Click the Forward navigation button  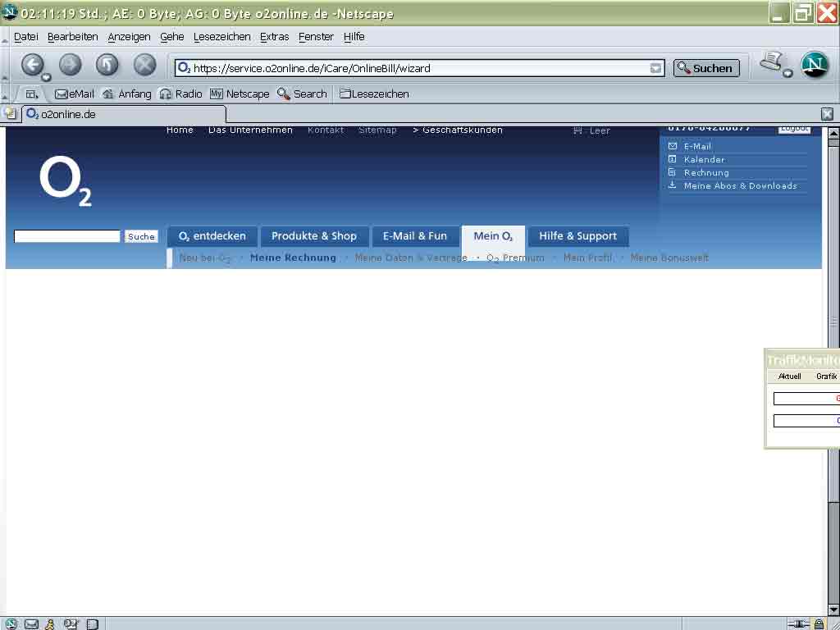pos(71,65)
